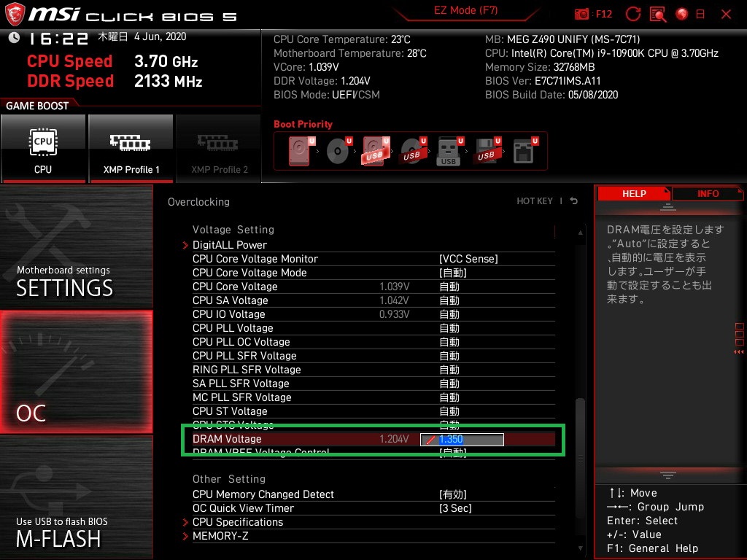747x560 pixels.
Task: Click the scroll down arrow of settings list
Action: tap(580, 548)
